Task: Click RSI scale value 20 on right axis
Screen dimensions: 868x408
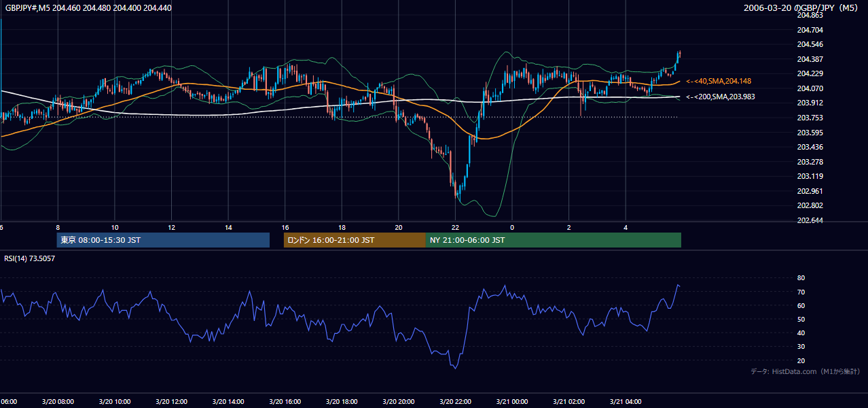Action: point(801,360)
